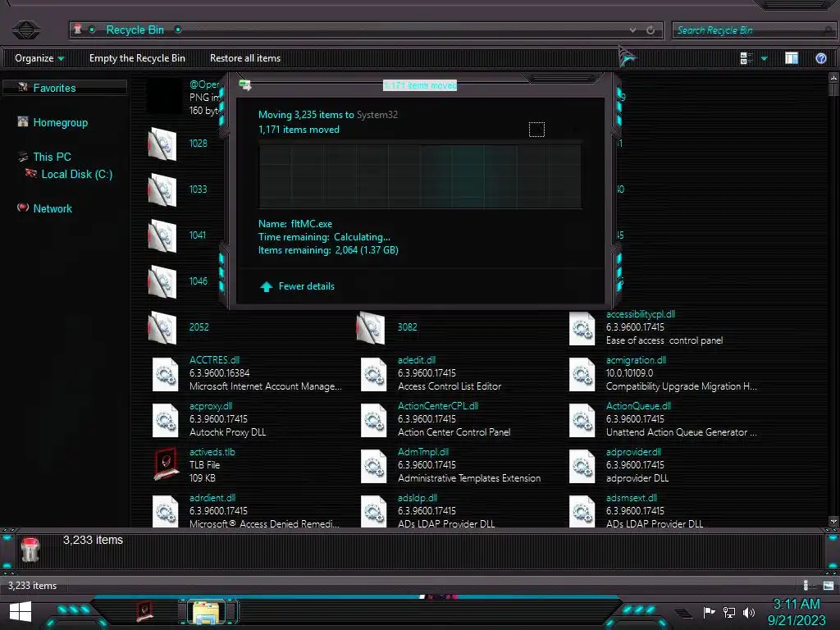Select the 2052 folder icon
This screenshot has width=840, height=630.
[162, 328]
